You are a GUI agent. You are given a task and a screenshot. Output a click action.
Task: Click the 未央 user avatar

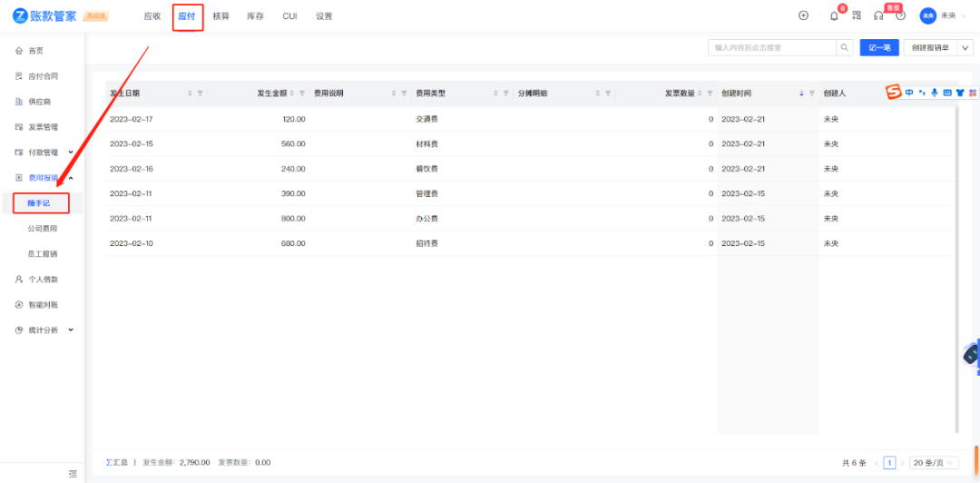927,15
